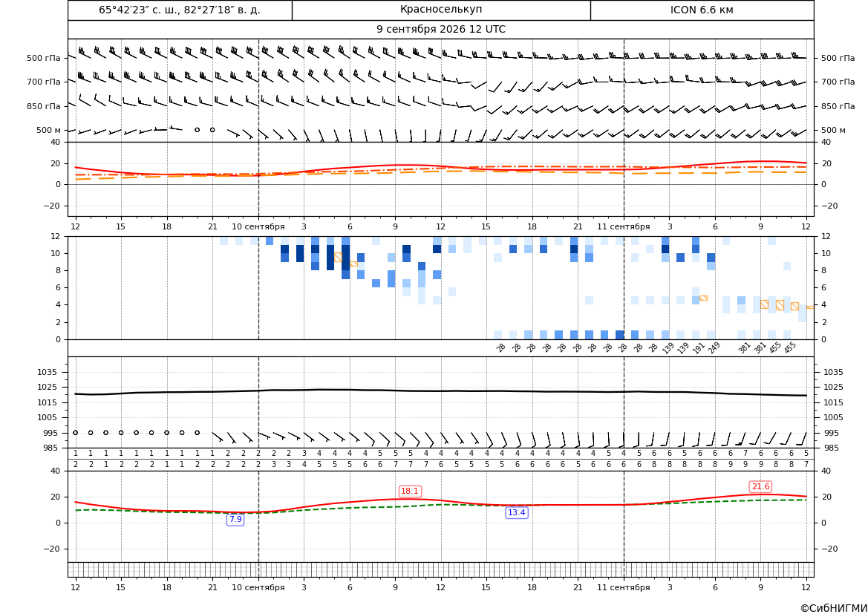This screenshot has width=868, height=614.
Task: Select the blue 13.4 minimum temperature label
Action: coord(517,513)
